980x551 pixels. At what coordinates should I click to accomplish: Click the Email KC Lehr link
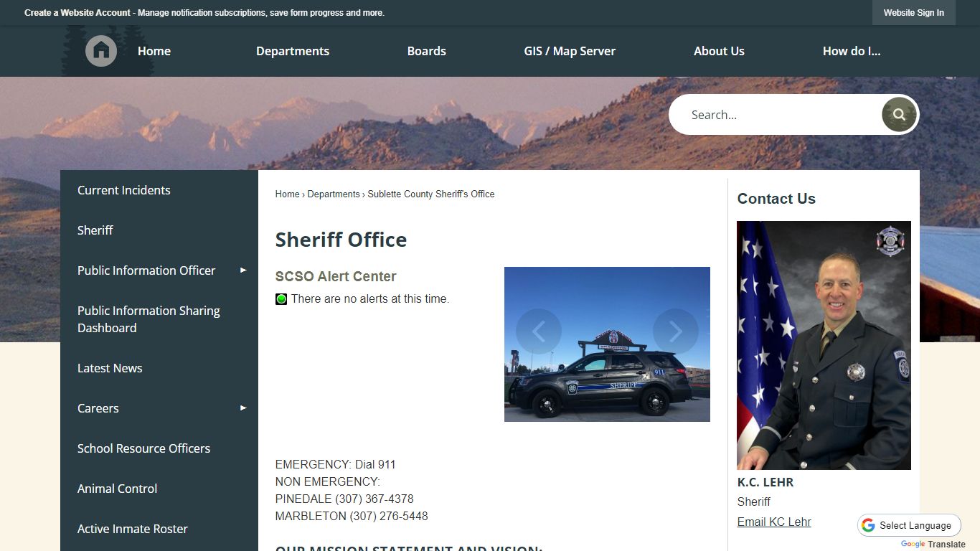pos(774,522)
